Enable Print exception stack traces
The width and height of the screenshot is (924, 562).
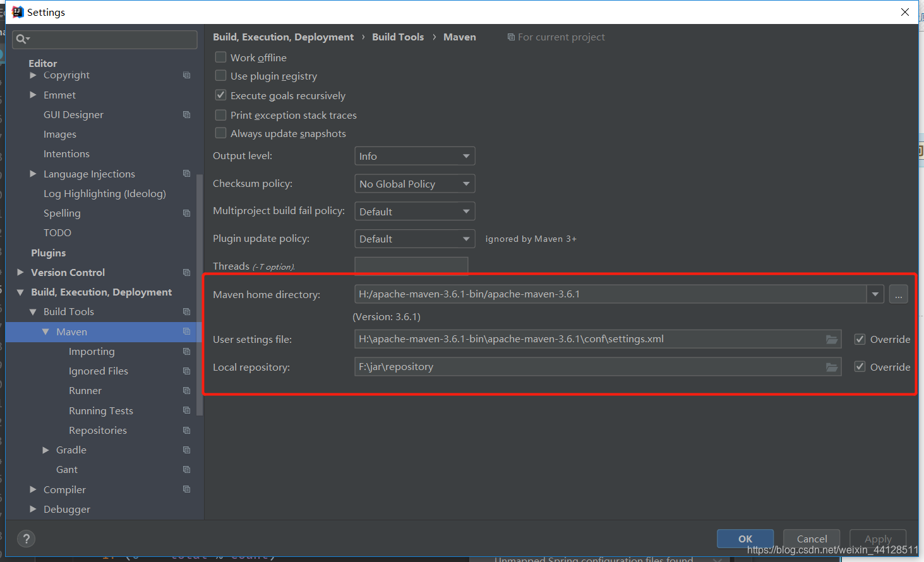click(220, 115)
